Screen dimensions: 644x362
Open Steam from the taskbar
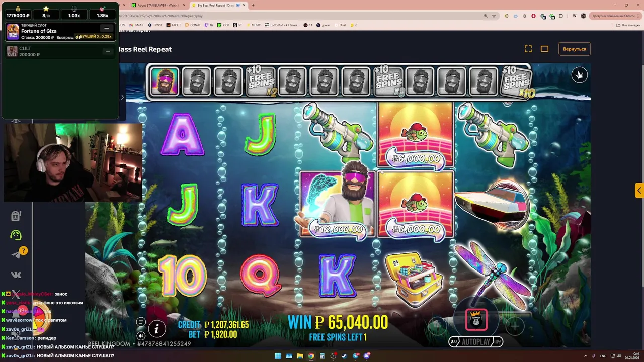(345, 356)
